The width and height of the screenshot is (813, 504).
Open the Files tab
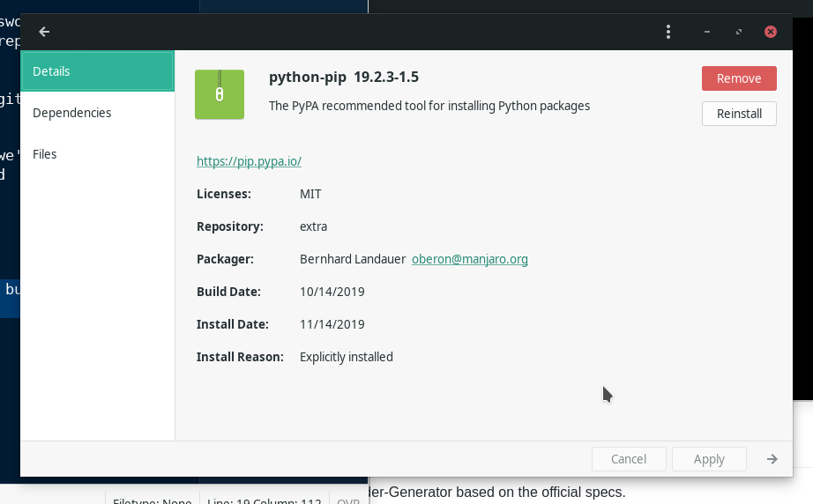coord(98,154)
